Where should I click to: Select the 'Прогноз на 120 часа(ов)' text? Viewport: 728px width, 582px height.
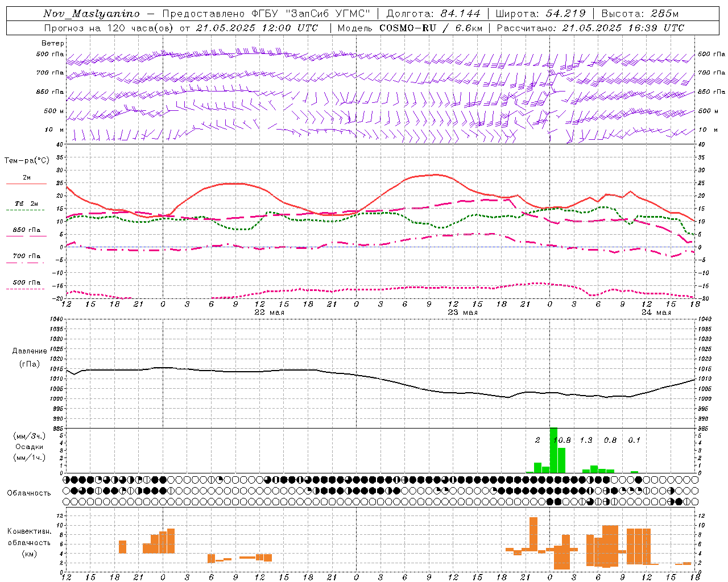click(110, 28)
